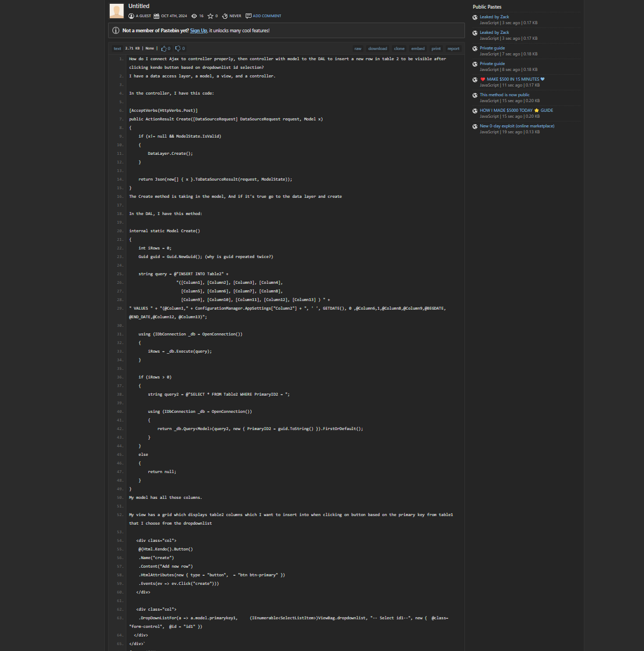Click the download button
The image size is (644, 651).
pyautogui.click(x=377, y=48)
